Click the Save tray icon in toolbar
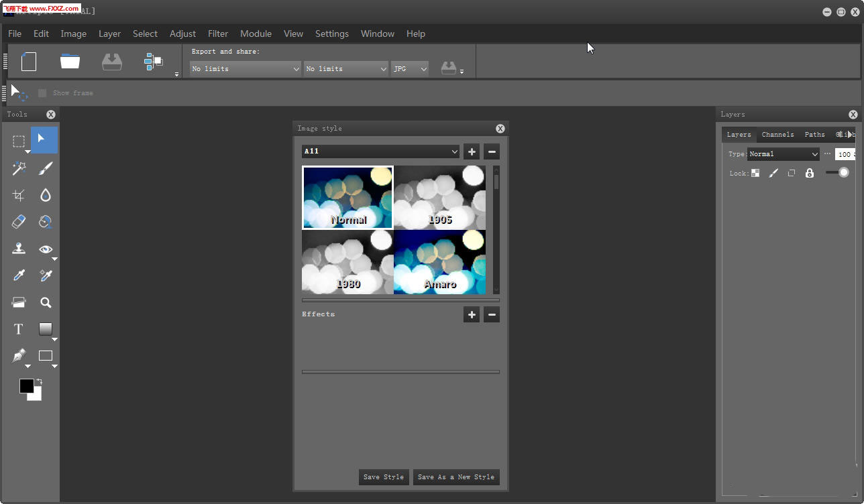 pyautogui.click(x=112, y=62)
